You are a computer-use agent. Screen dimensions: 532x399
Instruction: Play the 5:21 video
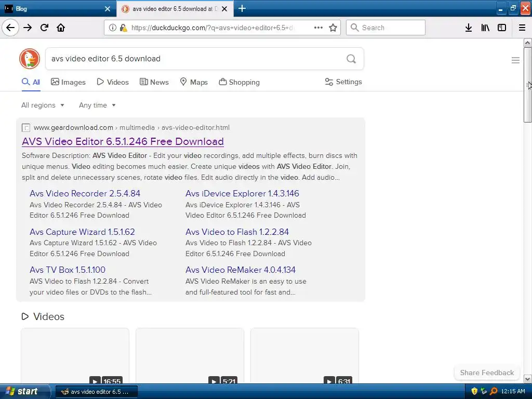[x=214, y=381]
